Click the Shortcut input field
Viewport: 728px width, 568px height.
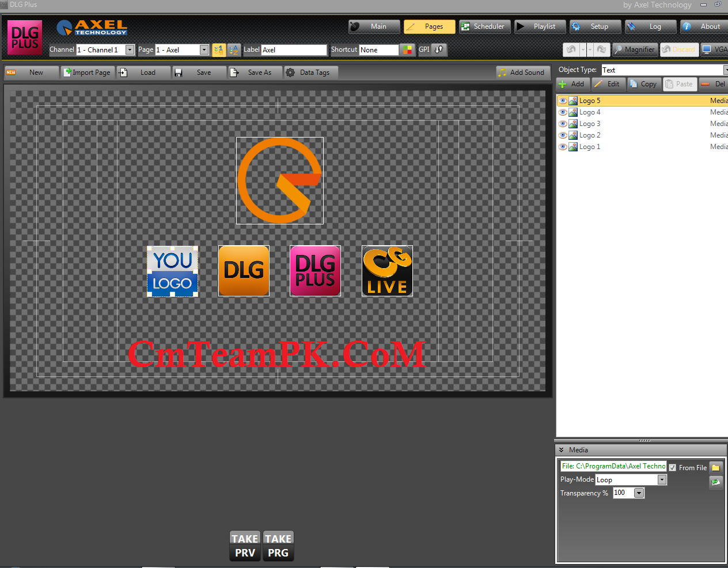tap(379, 50)
